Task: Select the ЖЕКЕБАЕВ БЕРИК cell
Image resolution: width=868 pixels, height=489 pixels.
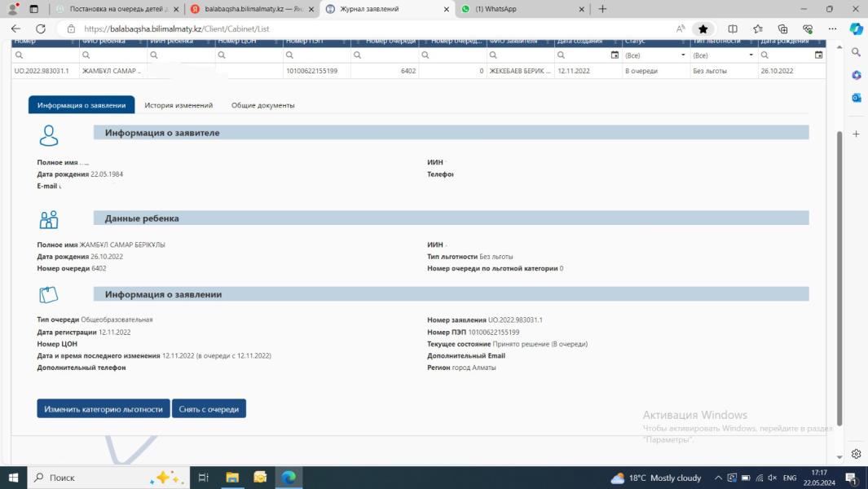Action: coord(520,71)
